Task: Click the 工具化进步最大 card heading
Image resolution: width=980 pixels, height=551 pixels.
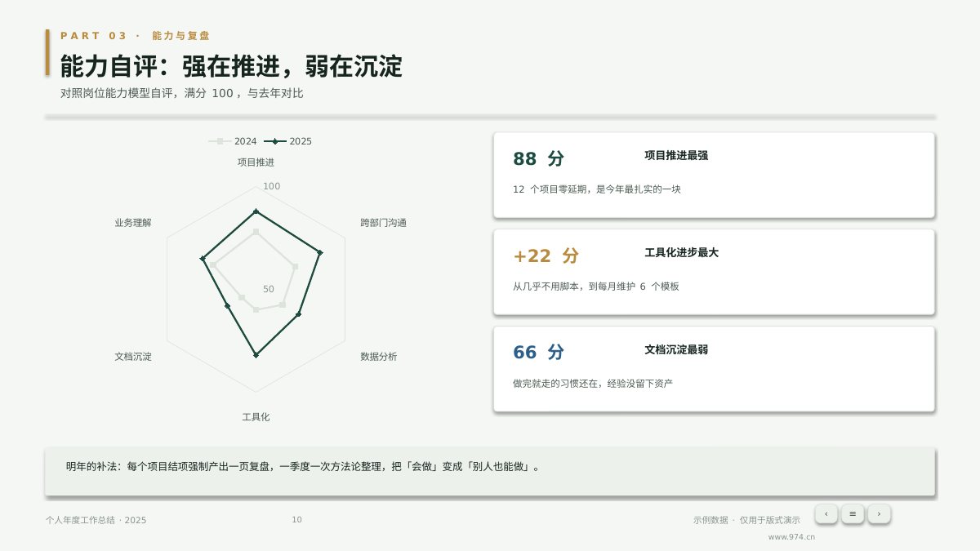Action: (x=682, y=253)
